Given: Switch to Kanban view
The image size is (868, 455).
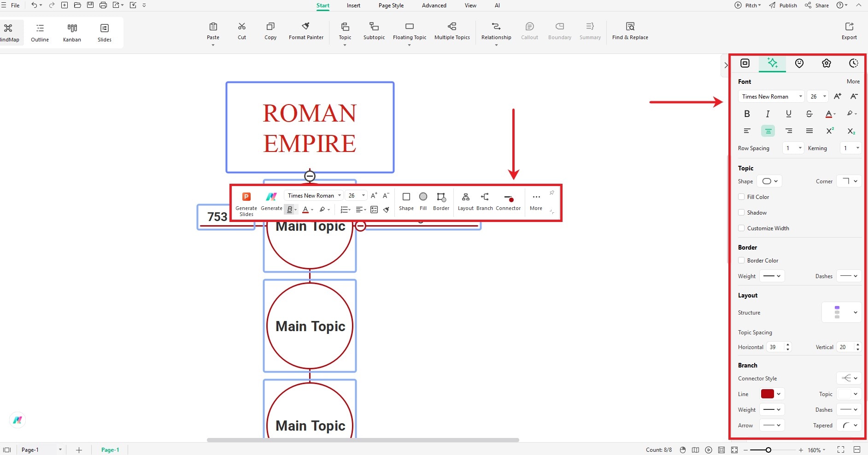Looking at the screenshot, I should coord(72,32).
